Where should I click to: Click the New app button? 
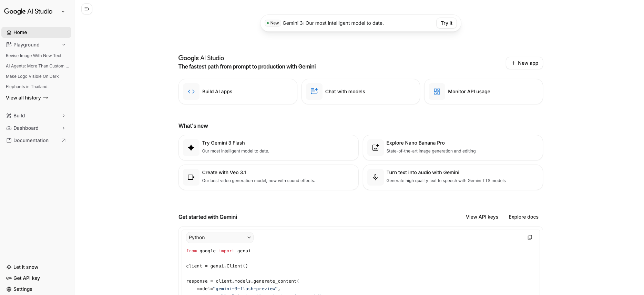coord(524,63)
